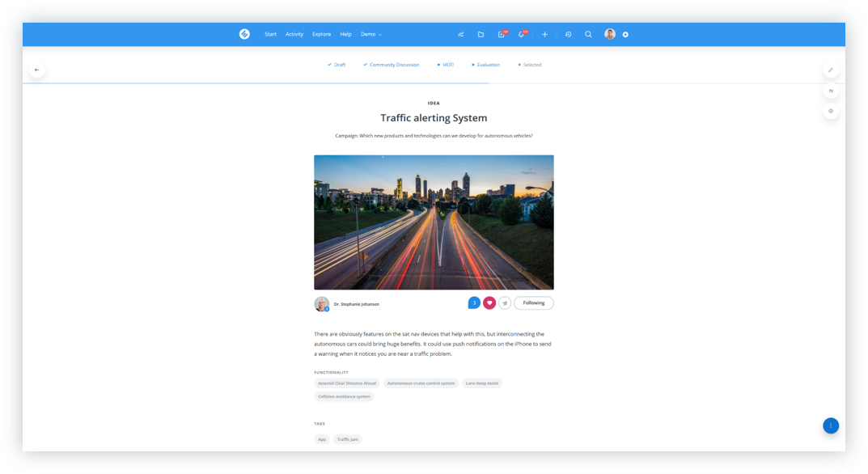Open the tasks icon with red badge

pos(502,35)
